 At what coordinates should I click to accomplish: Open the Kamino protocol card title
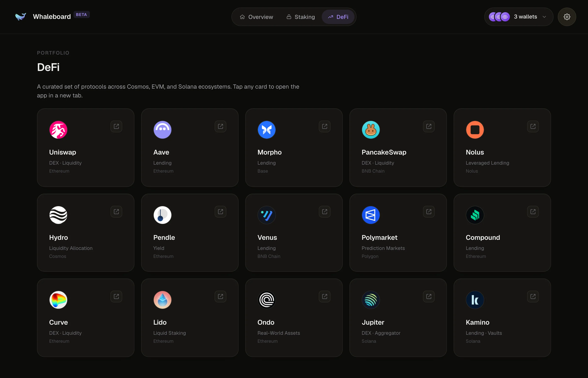477,322
